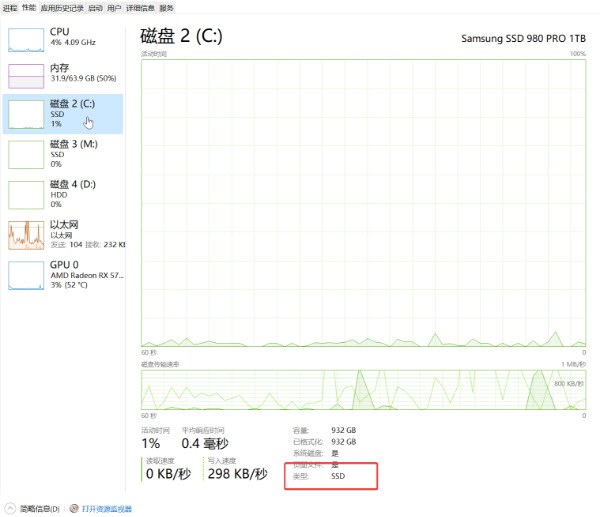The height and width of the screenshot is (517, 603).
Task: Click the 磁盘 2 (C:) graph thumbnail
Action: pos(27,114)
